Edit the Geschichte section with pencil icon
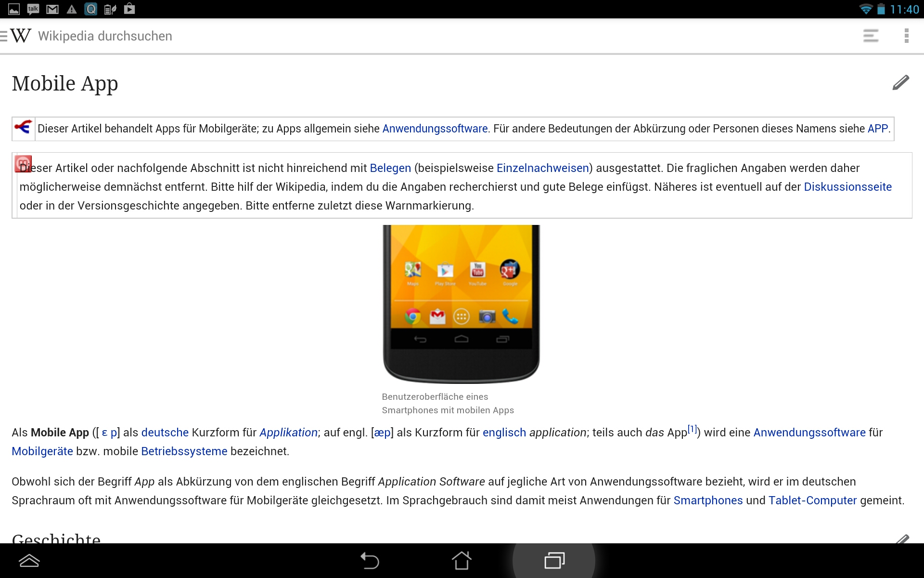Viewport: 924px width, 578px height. coord(902,539)
